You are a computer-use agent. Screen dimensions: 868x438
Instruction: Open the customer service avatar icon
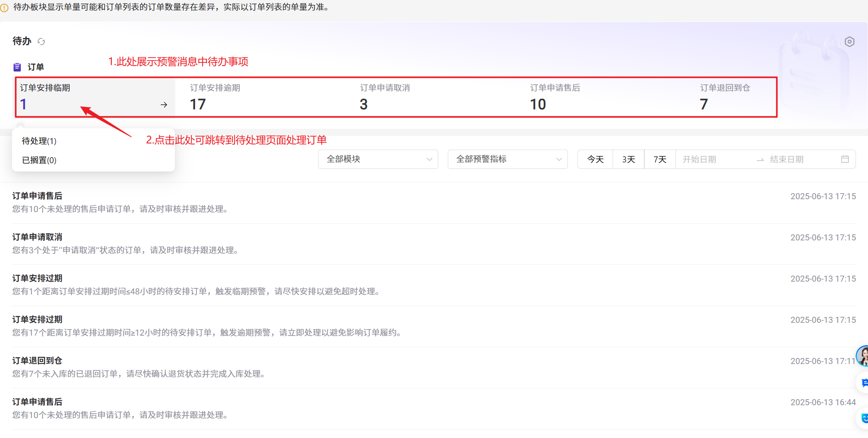point(863,356)
